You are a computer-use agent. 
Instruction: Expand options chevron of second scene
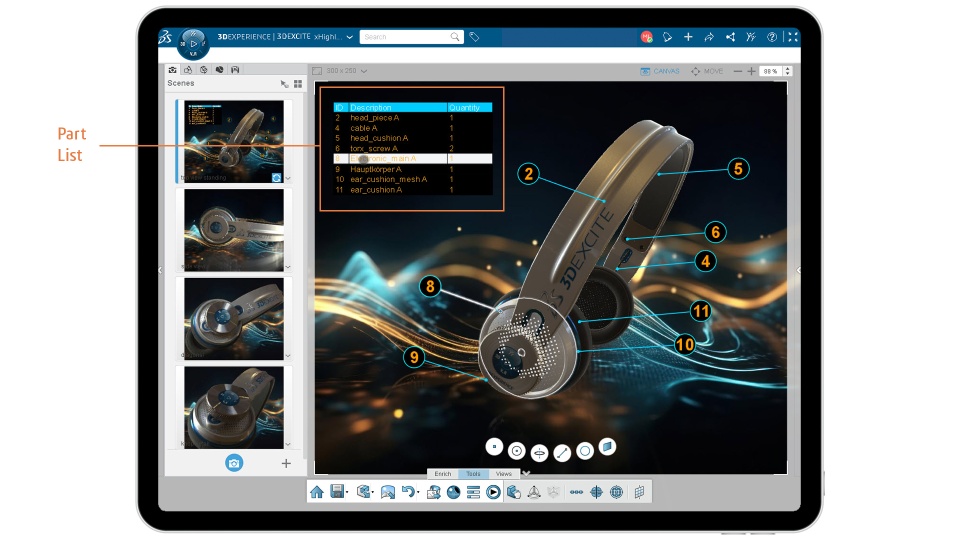pyautogui.click(x=288, y=268)
